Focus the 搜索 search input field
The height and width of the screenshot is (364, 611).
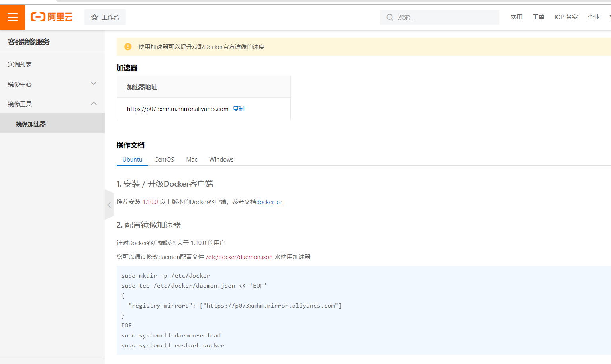pos(440,17)
